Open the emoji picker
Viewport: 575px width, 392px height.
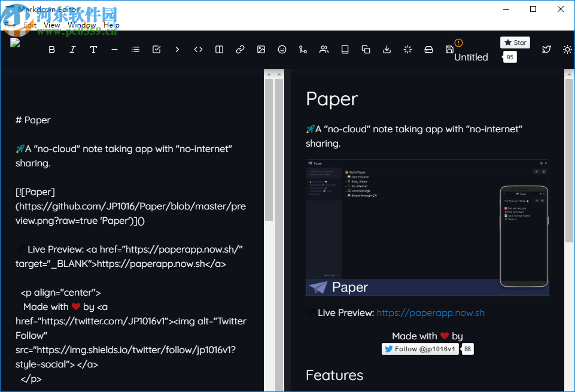282,49
